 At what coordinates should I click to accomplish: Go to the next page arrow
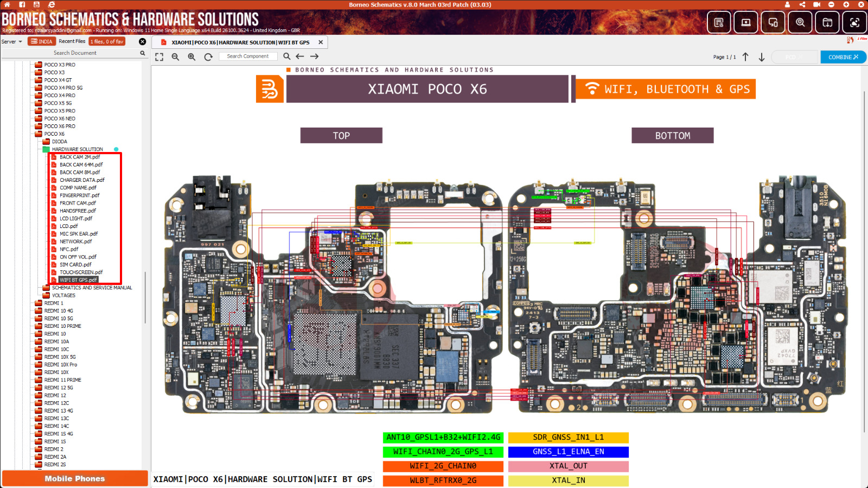point(762,56)
